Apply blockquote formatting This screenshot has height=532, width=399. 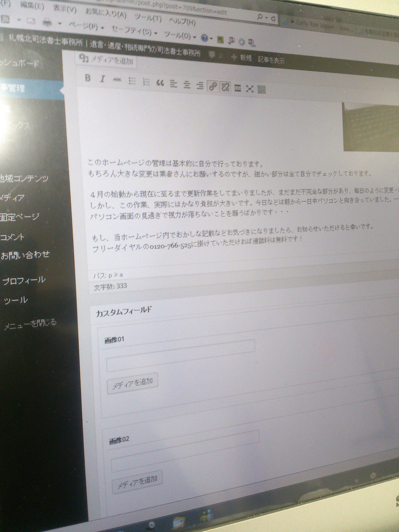coord(160,83)
